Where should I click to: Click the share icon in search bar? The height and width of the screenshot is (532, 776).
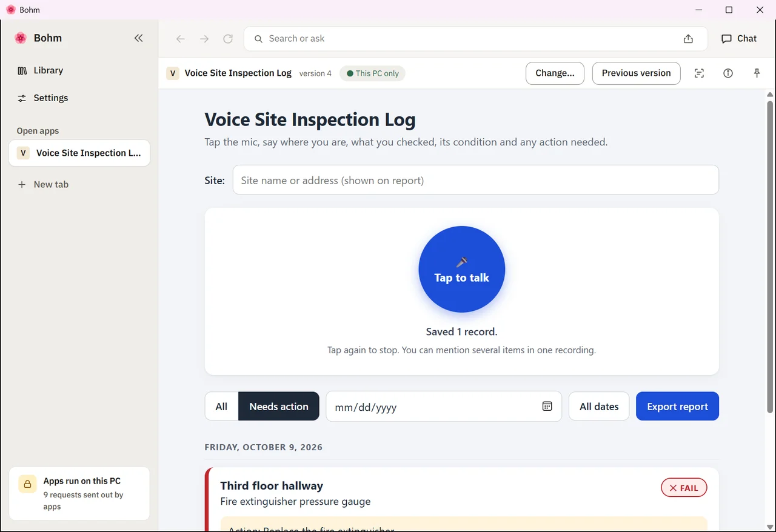[x=688, y=39]
